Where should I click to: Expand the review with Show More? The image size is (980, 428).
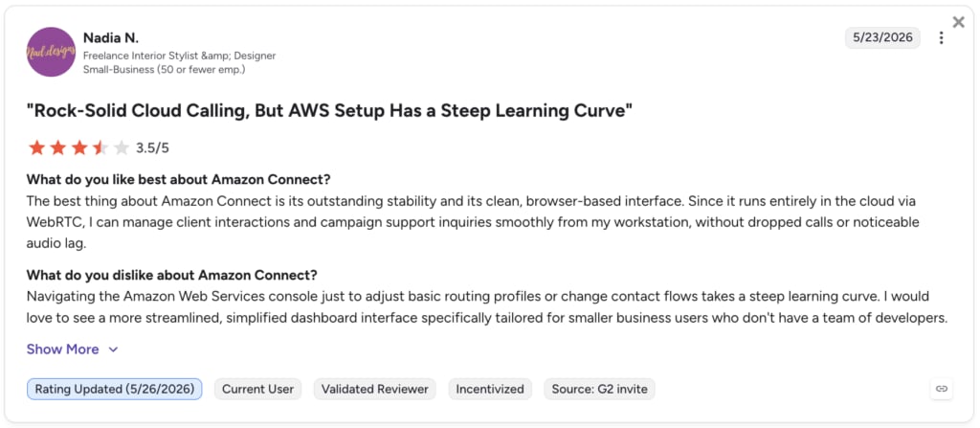[x=62, y=349]
